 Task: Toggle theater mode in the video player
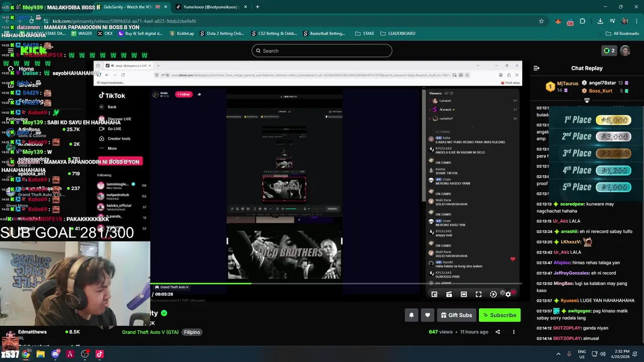click(x=464, y=295)
